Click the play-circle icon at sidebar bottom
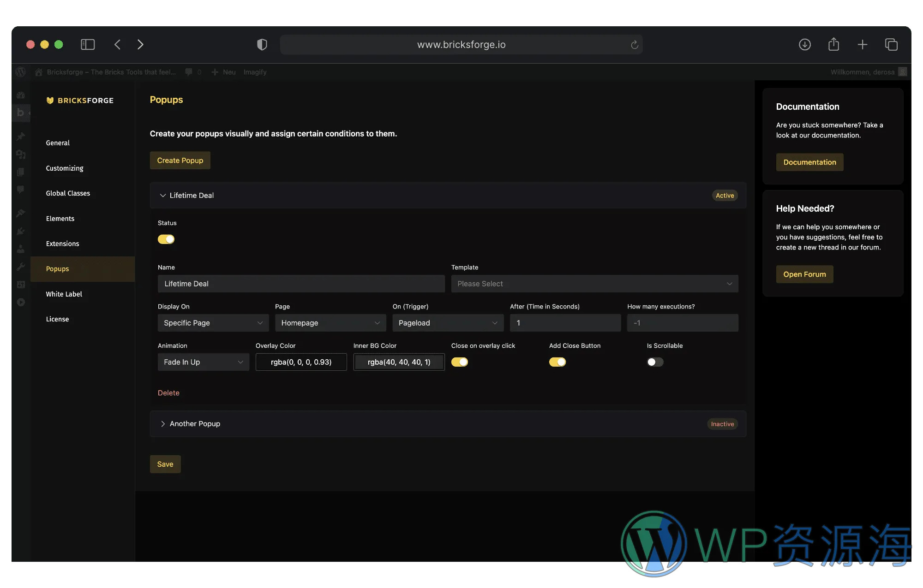Screen dimensions: 923x588 (x=21, y=303)
